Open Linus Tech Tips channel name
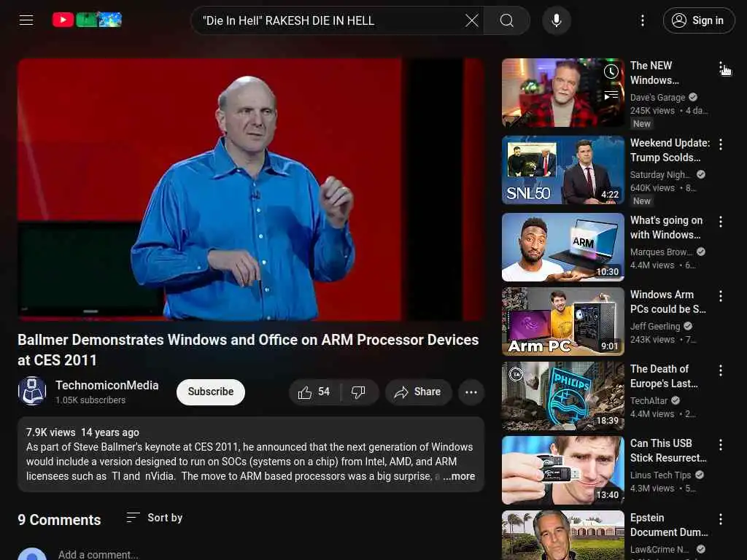 [660, 475]
